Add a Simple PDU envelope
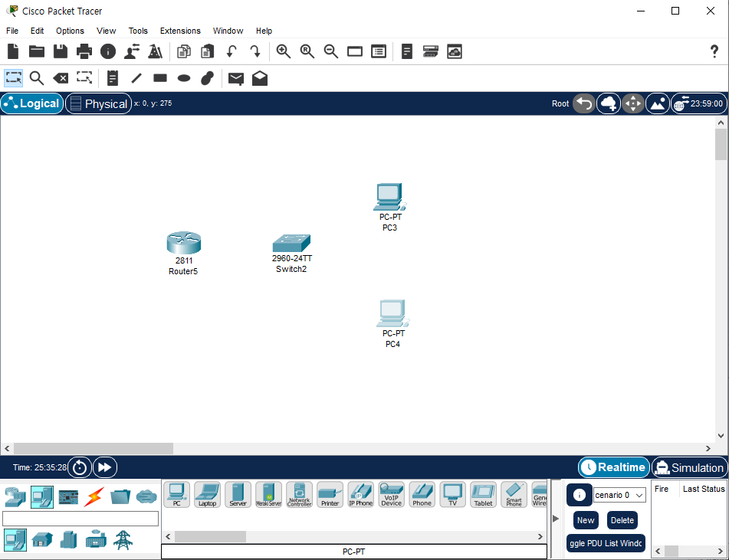The width and height of the screenshot is (729, 560). point(235,79)
